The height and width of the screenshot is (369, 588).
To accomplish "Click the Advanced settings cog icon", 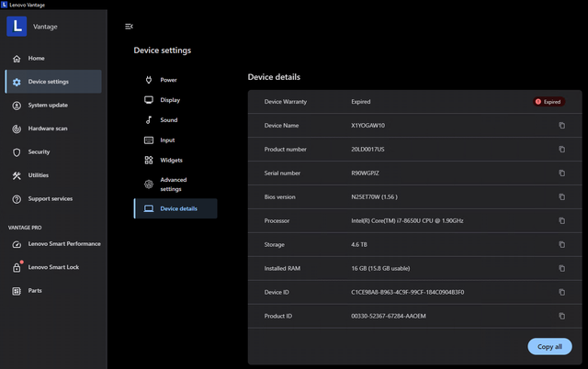I will [149, 184].
